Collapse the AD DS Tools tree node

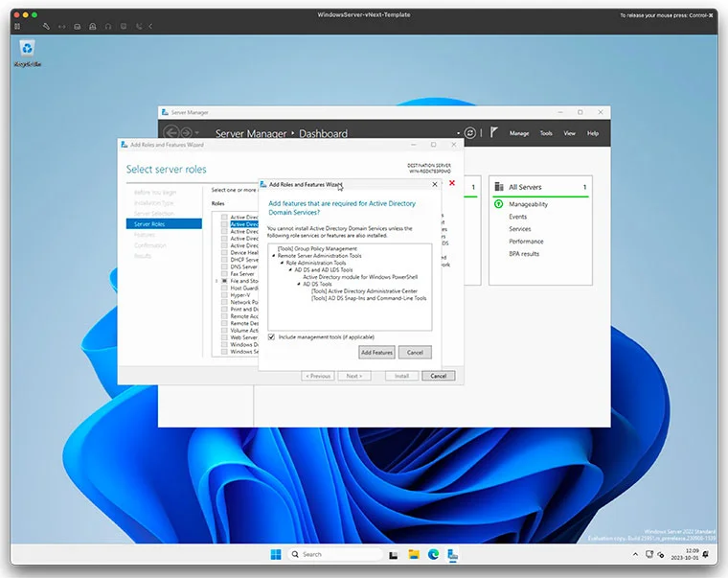coord(299,284)
